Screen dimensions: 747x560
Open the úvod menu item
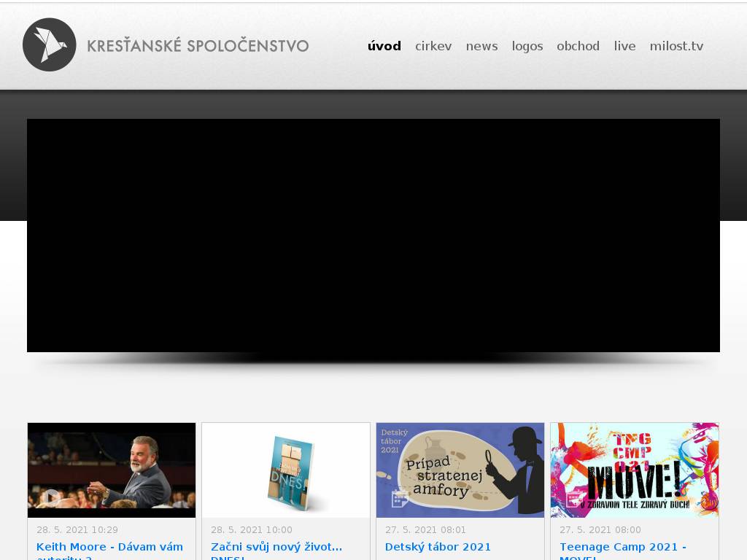pyautogui.click(x=384, y=46)
